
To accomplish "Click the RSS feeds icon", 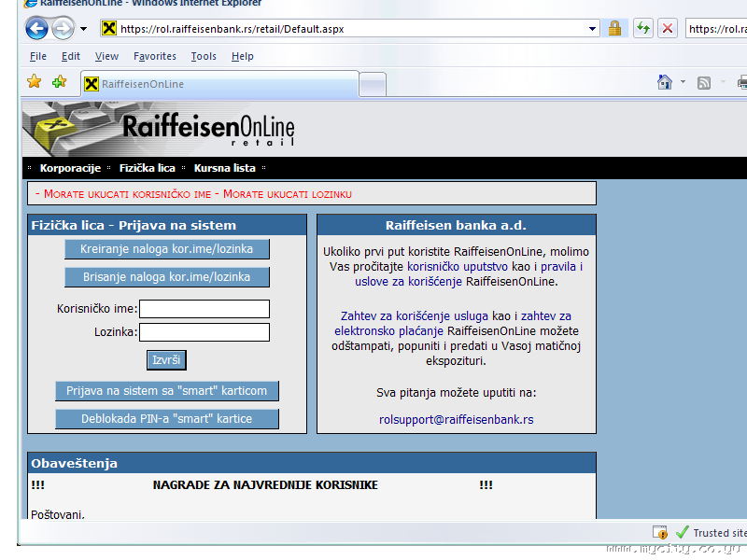I will tap(704, 83).
